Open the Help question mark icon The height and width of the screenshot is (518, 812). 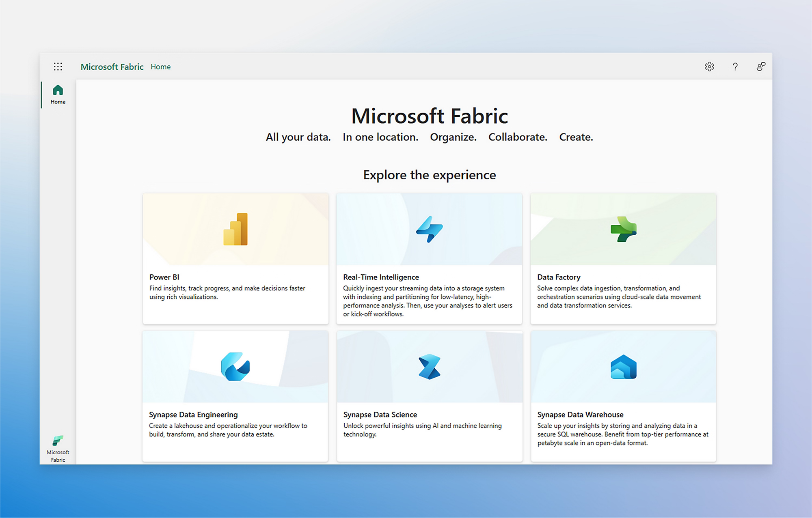coord(735,67)
